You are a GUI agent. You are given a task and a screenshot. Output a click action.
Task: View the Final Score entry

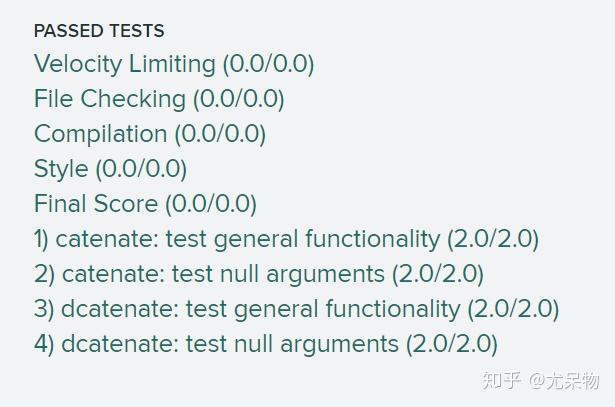click(96, 204)
